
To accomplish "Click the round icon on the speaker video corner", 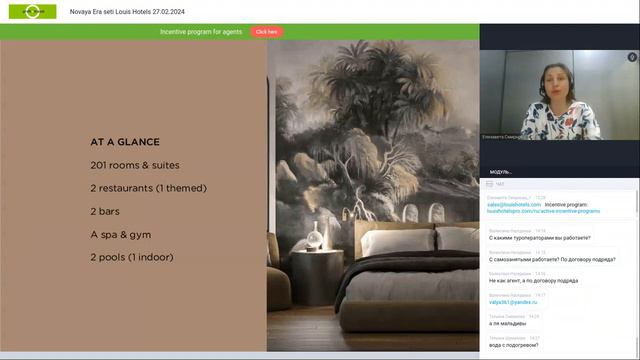I will click(x=632, y=57).
